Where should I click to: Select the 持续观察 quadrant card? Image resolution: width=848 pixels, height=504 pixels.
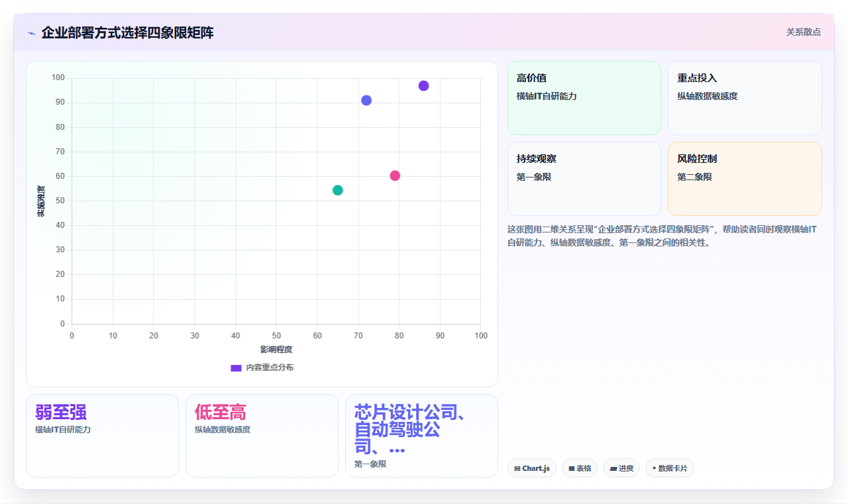[x=584, y=179]
